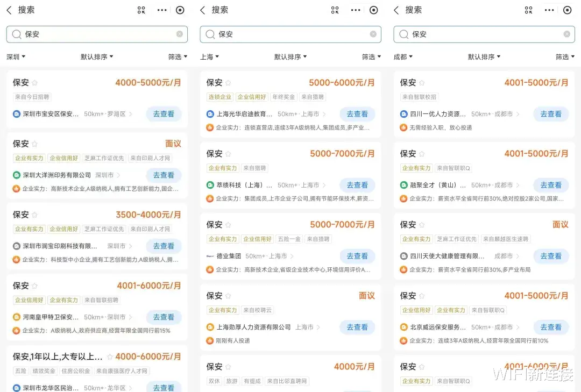The image size is (581, 392).
Task: Open company 深圳市润宝印刷科技有限
Action: [60, 246]
